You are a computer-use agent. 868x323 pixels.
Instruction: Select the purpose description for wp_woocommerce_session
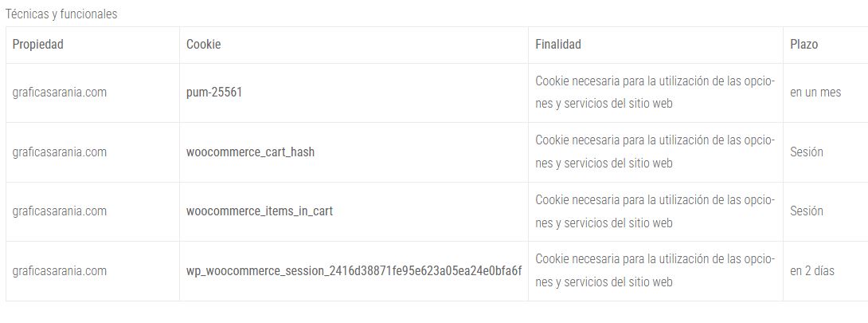click(x=655, y=271)
